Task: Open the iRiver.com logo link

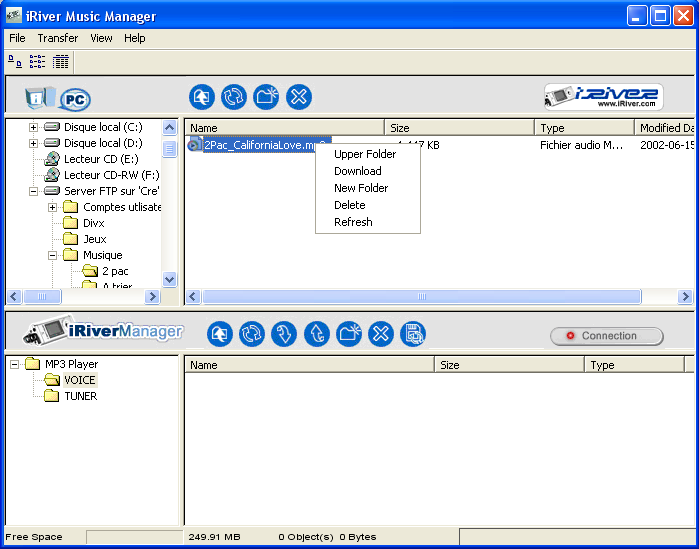Action: [x=604, y=97]
